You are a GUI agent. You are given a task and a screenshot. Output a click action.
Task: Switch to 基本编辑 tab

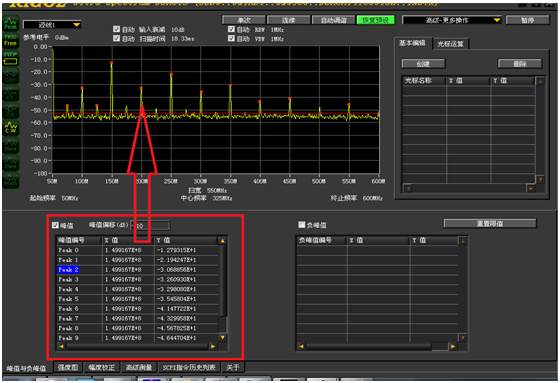tap(412, 43)
